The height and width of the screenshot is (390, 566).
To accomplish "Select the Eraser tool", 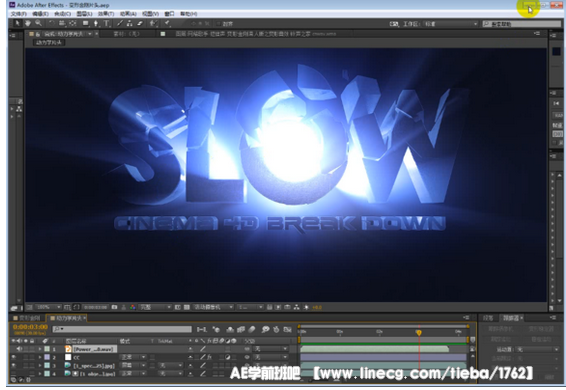I will [140, 23].
